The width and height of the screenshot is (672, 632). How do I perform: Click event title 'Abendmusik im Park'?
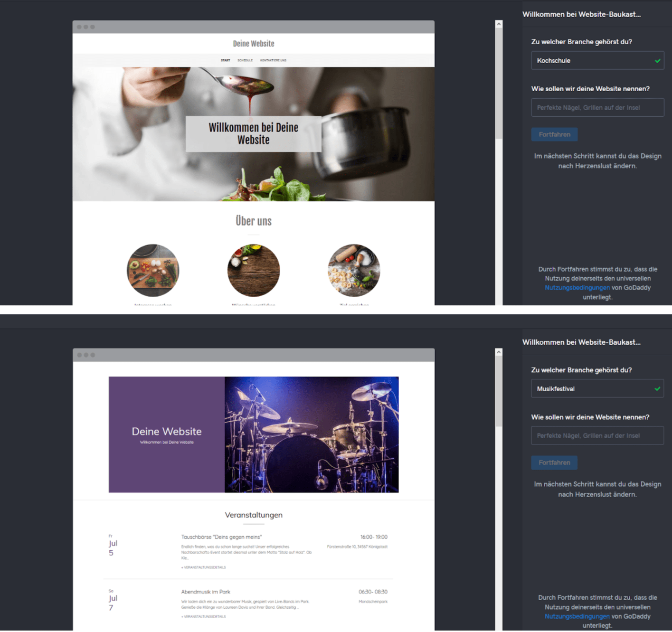(x=206, y=592)
